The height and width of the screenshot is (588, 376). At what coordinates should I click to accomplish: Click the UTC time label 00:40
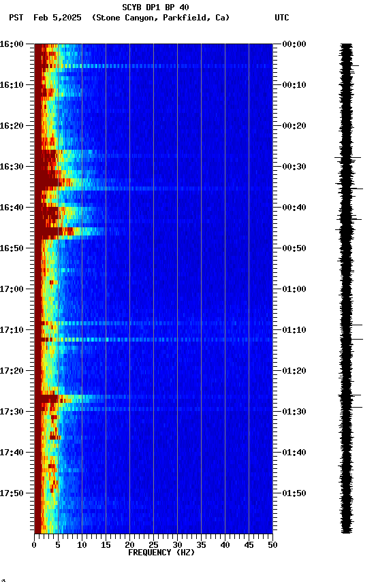[294, 208]
